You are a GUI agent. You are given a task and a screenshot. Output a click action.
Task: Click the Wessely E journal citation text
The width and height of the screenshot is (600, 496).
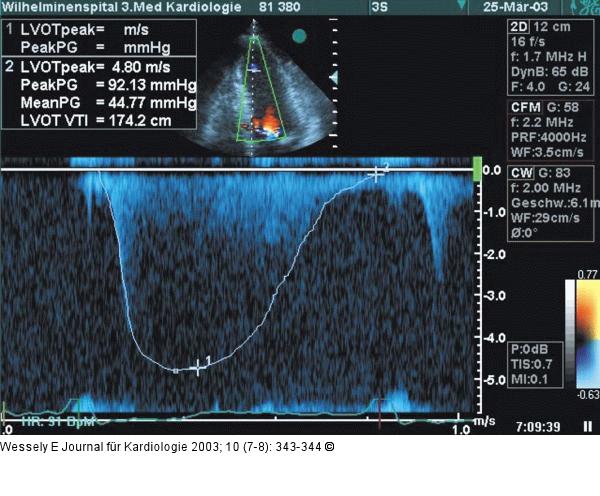pyautogui.click(x=167, y=447)
